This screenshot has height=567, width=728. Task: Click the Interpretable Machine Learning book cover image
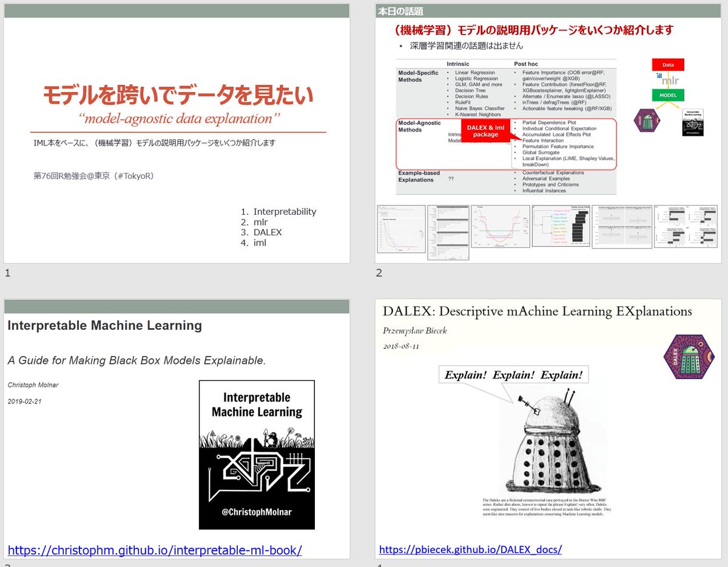(x=257, y=455)
